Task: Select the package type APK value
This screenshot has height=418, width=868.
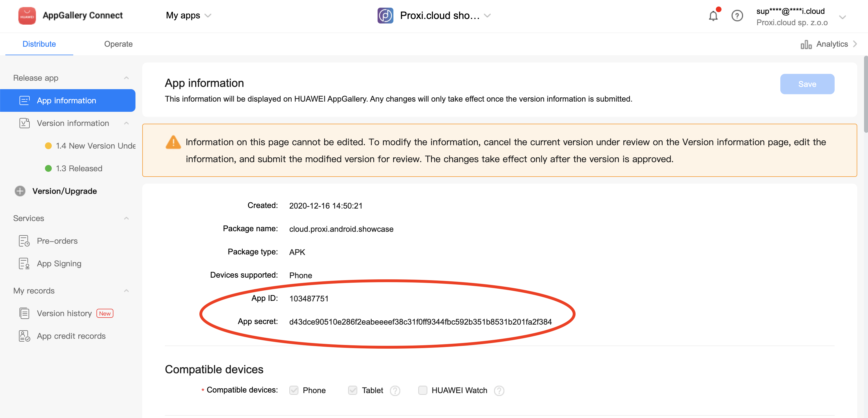Action: tap(297, 252)
